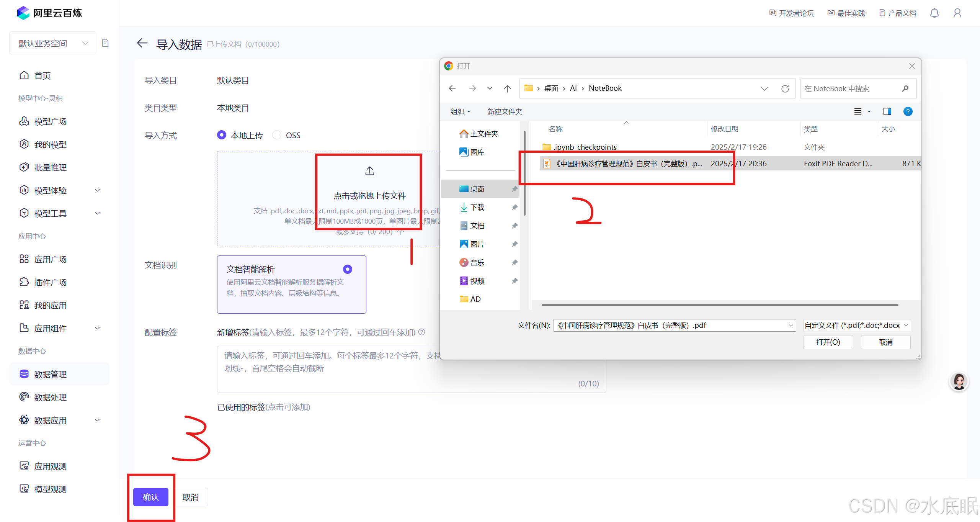Select the OSS import radio option

click(x=277, y=135)
